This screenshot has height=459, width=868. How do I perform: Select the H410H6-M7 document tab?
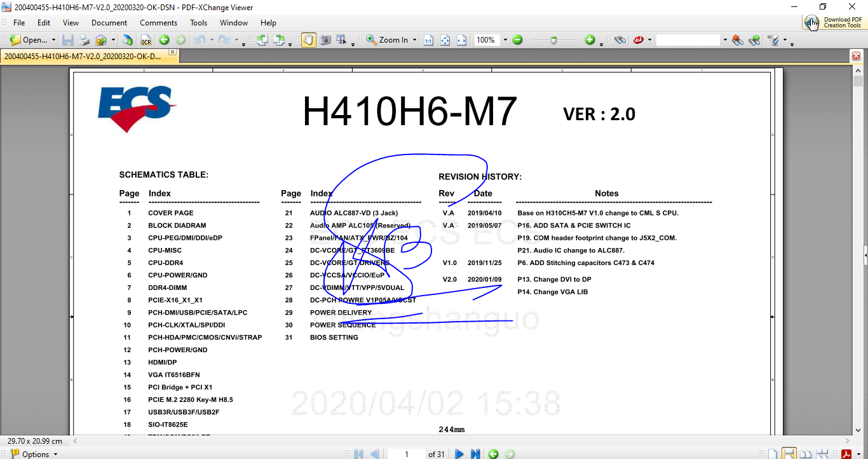tap(83, 56)
